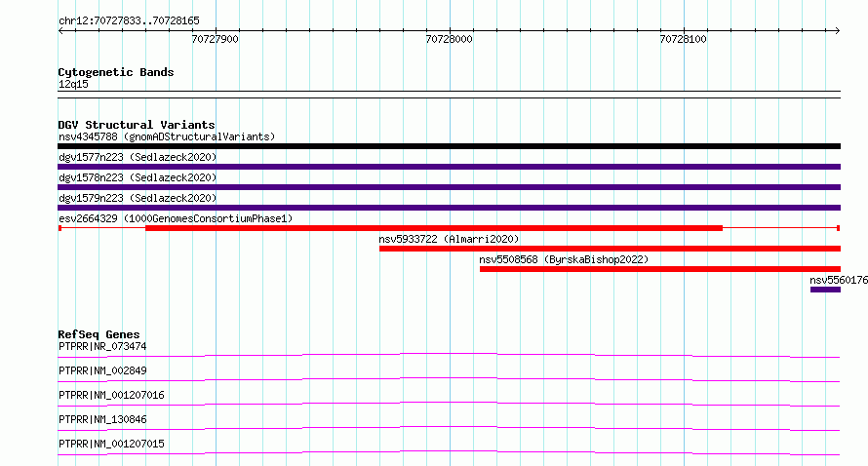Open PTPRR|NM_002849 transcript label
Image resolution: width=868 pixels, height=466 pixels.
(x=102, y=370)
